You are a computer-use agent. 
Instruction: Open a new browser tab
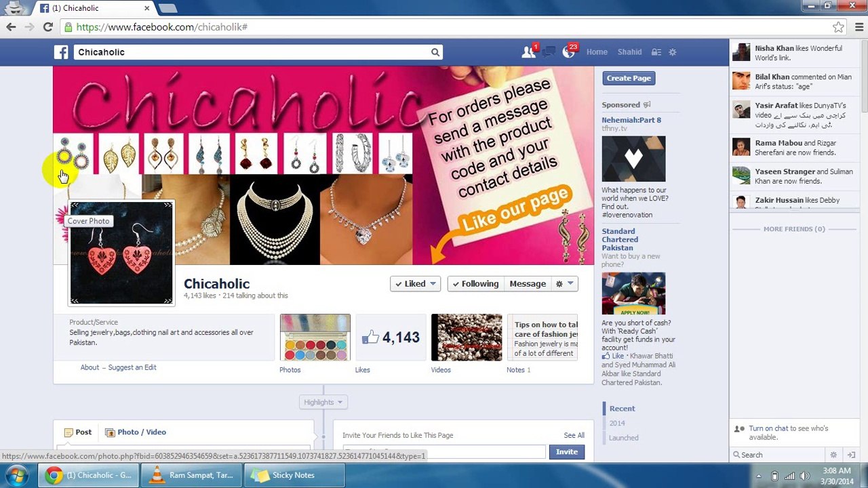(x=167, y=8)
